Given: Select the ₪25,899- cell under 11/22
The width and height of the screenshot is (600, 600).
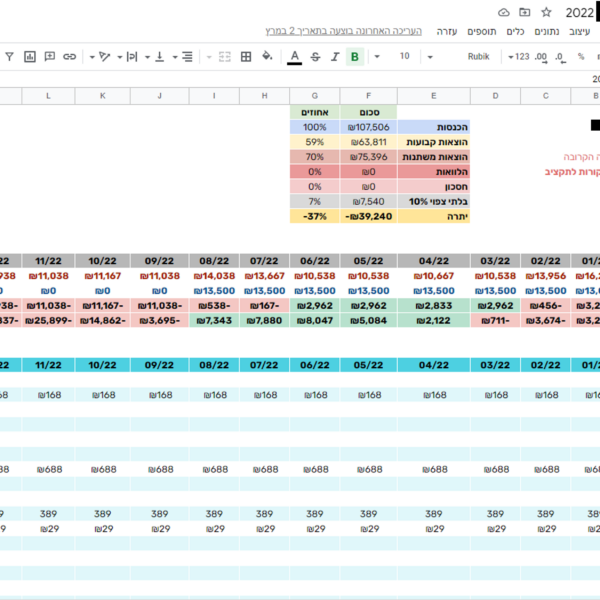Looking at the screenshot, I should (x=48, y=321).
